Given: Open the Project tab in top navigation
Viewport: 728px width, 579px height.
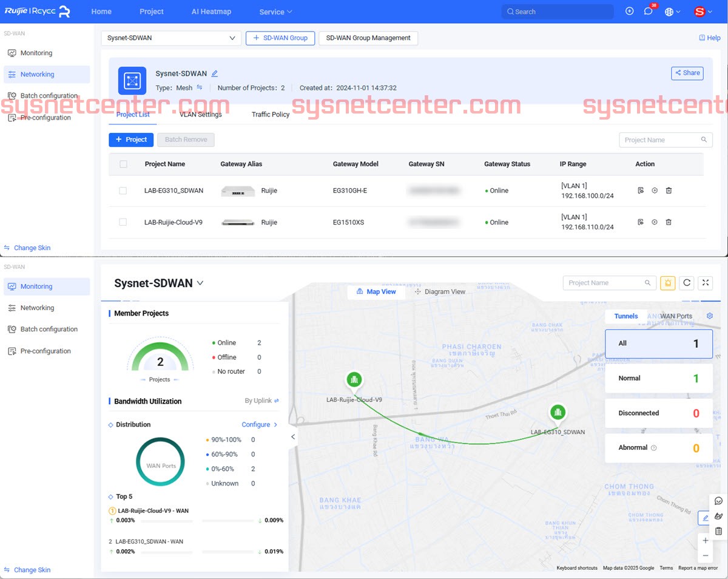Looking at the screenshot, I should (x=152, y=12).
